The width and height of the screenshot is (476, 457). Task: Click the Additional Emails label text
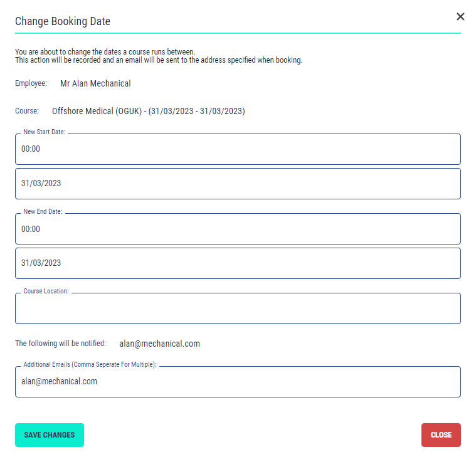(x=90, y=365)
